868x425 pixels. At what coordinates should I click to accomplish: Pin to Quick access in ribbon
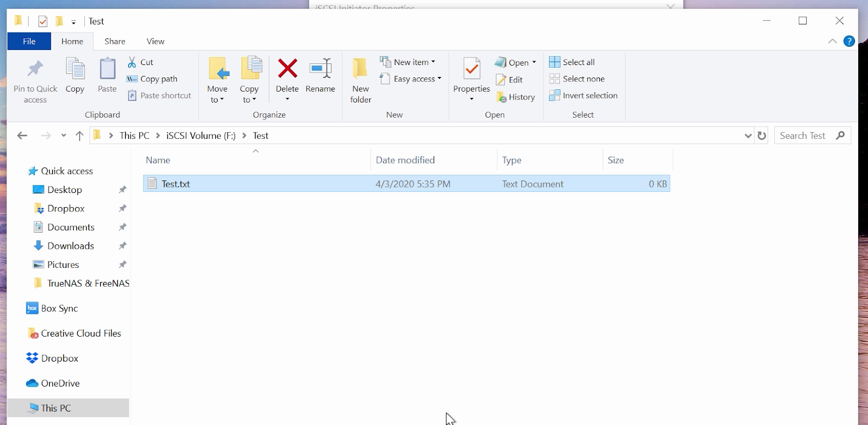(35, 80)
